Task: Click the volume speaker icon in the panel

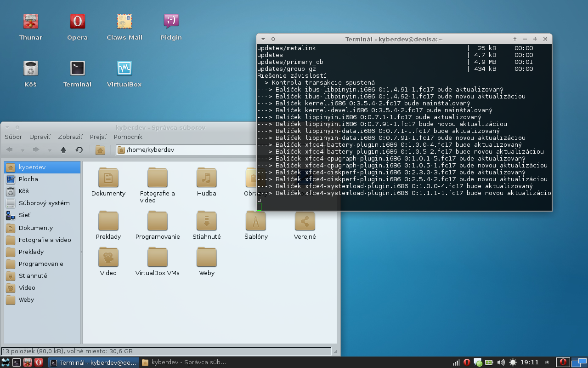Action: 501,362
